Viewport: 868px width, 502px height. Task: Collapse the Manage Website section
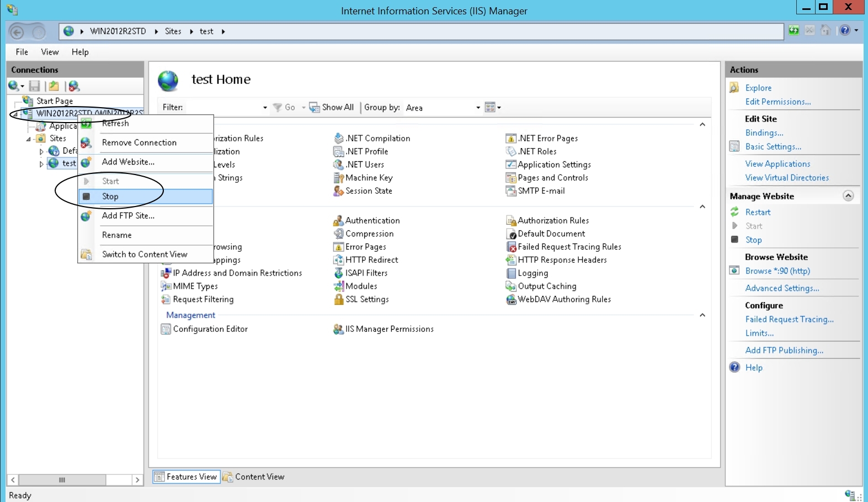848,196
